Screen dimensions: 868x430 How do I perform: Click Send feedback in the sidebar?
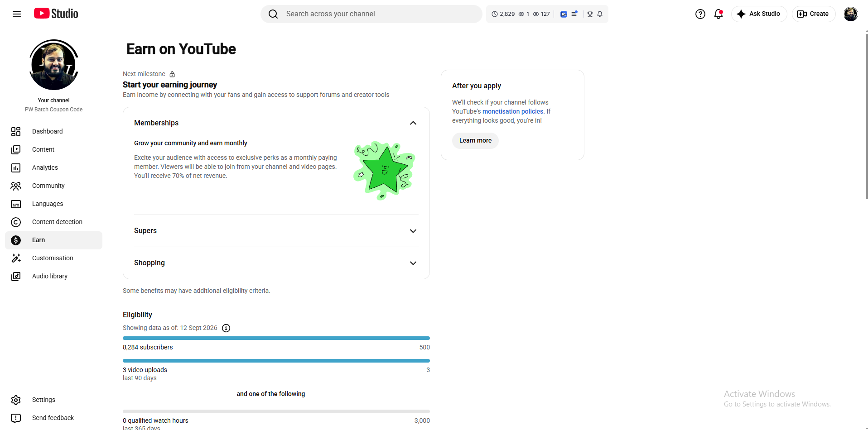coord(53,418)
